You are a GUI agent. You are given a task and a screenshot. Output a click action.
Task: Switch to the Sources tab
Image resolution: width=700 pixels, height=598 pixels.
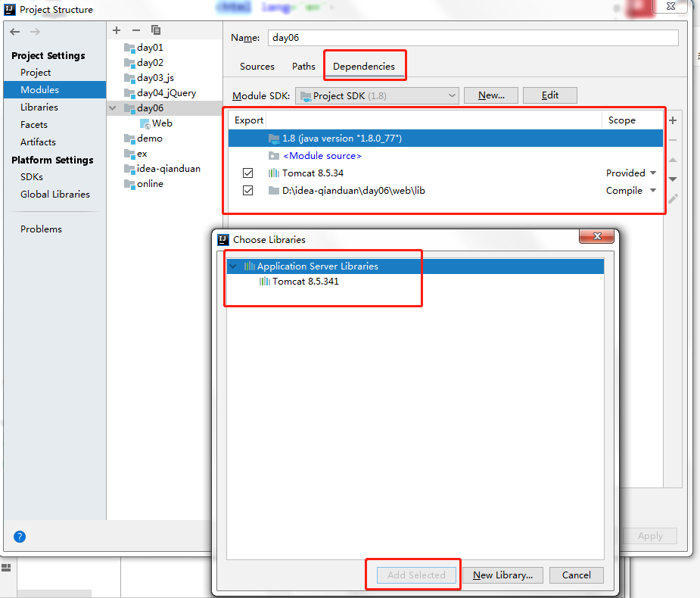(257, 67)
